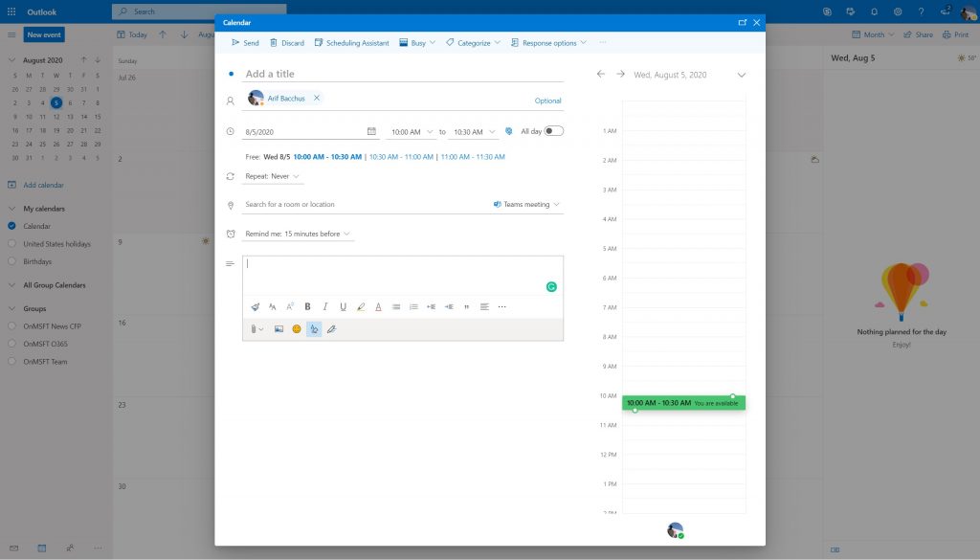Insert a bulleted list
This screenshot has height=560, width=980.
tap(395, 307)
